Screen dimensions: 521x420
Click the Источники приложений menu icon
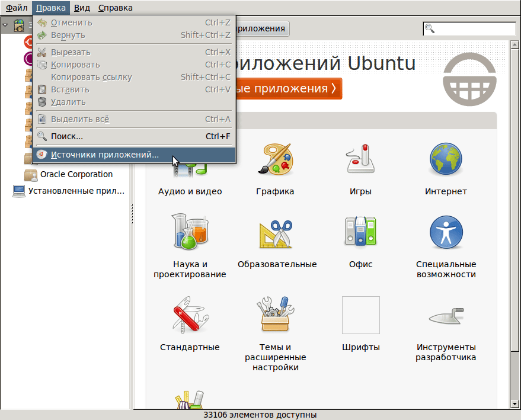coord(42,155)
